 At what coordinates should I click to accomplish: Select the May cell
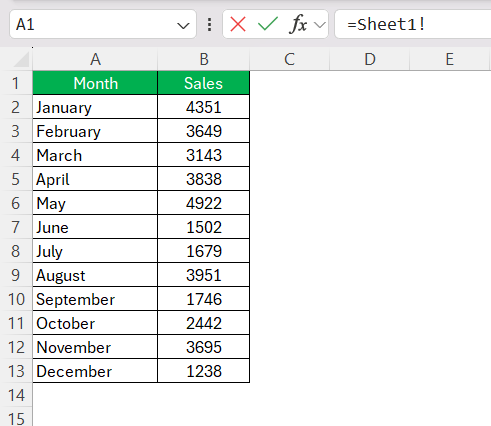pos(95,203)
